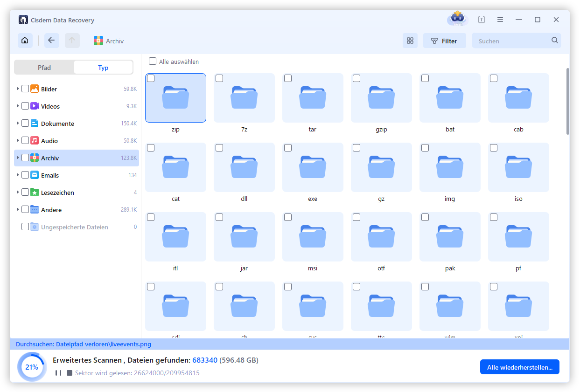The height and width of the screenshot is (392, 580).
Task: Open the grid view layout icon
Action: tap(410, 41)
